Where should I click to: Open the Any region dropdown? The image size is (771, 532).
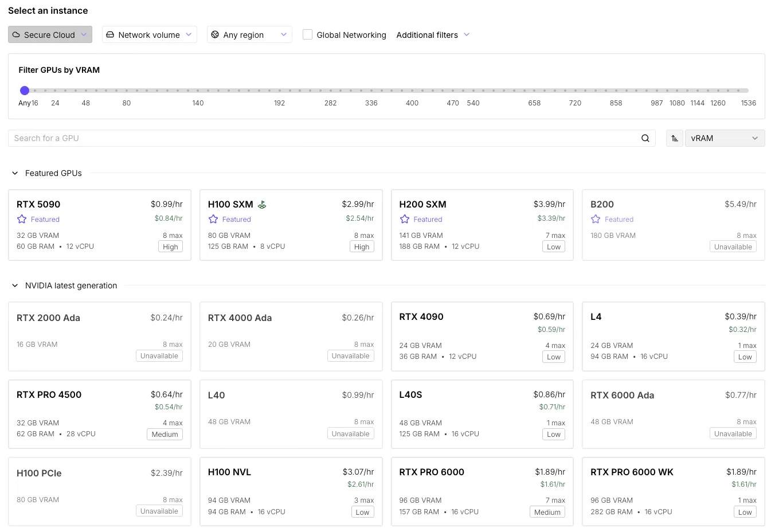point(249,34)
